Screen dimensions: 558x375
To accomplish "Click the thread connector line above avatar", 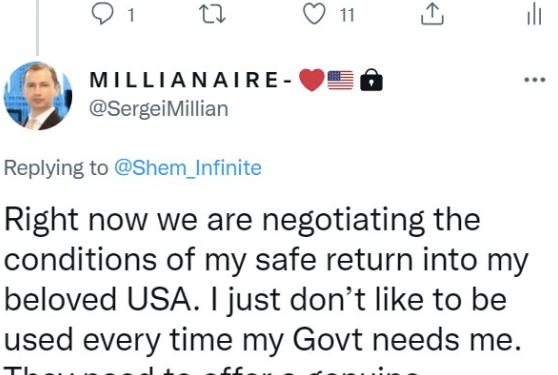I will (x=37, y=27).
